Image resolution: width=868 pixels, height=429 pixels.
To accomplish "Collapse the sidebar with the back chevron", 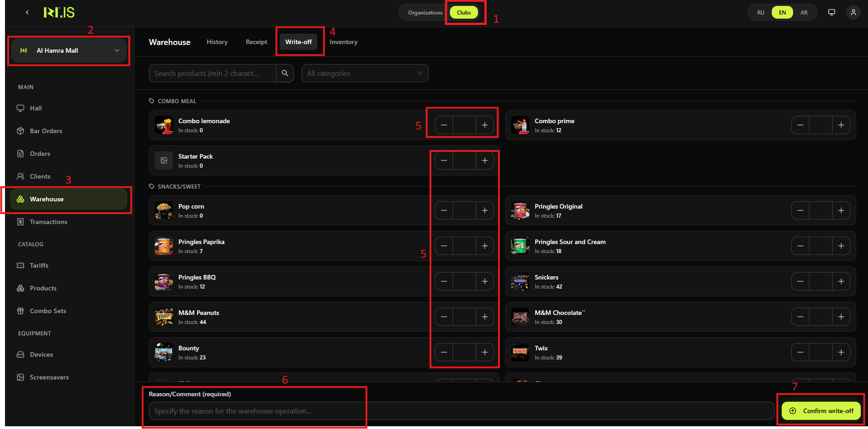I will pos(27,12).
